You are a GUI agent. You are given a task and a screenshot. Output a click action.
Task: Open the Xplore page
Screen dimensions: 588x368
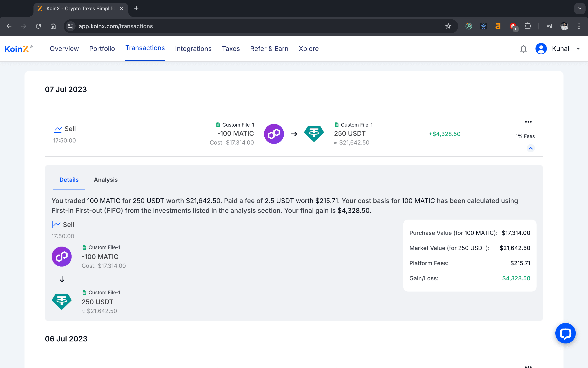308,49
